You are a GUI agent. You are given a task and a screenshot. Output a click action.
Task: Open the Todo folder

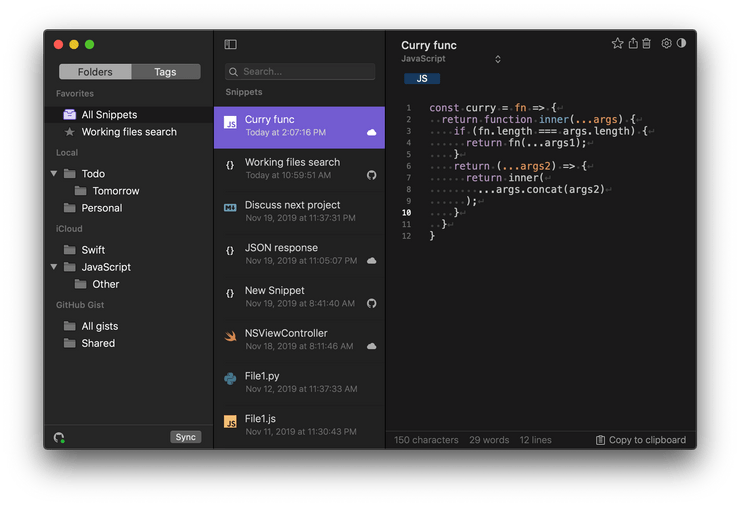pyautogui.click(x=128, y=174)
